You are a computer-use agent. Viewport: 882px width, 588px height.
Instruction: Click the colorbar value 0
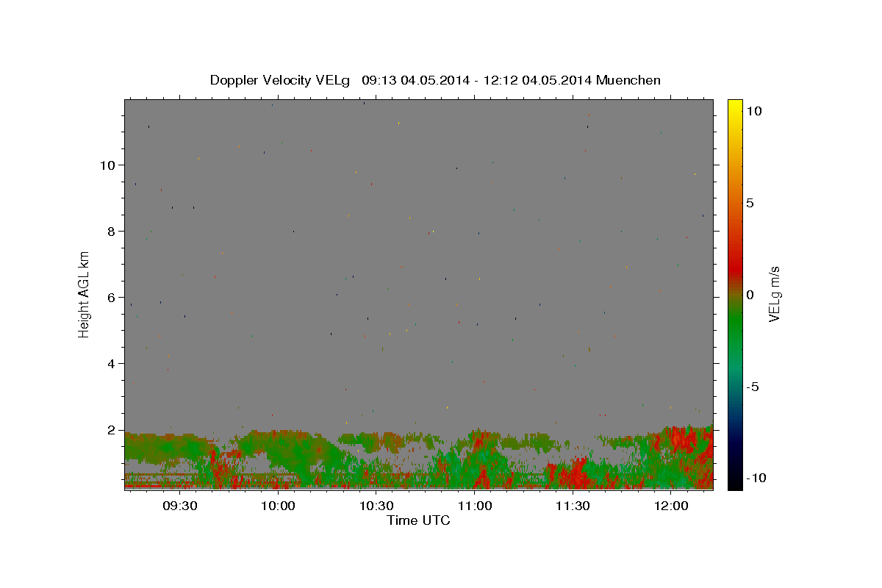[x=750, y=295]
